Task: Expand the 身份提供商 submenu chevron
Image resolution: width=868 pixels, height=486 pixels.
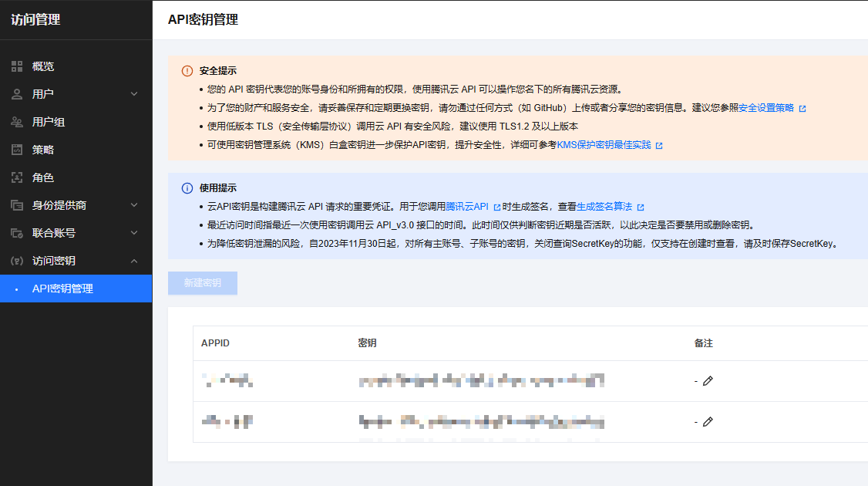Action: pos(134,205)
